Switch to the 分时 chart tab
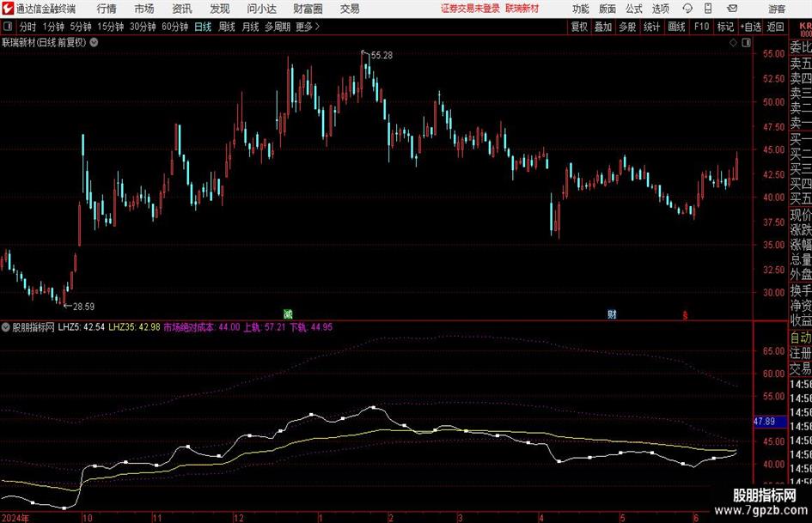The height and width of the screenshot is (523, 812). tap(28, 27)
